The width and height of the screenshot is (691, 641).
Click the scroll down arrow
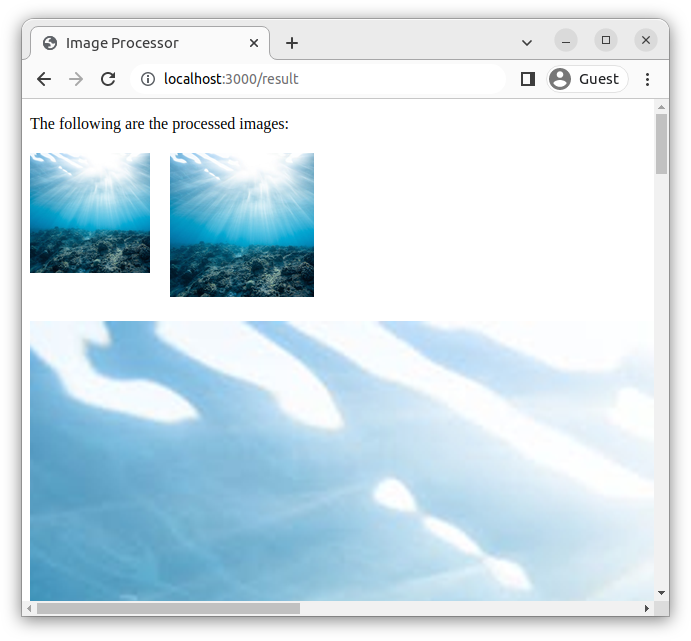pyautogui.click(x=661, y=593)
